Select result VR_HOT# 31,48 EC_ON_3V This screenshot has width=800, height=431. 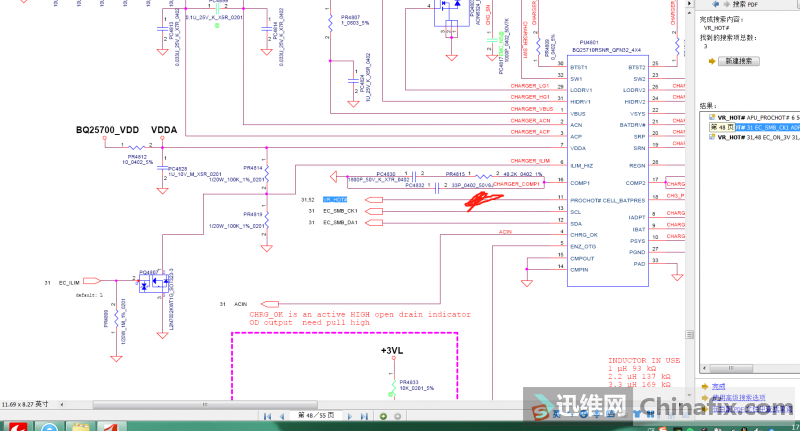click(755, 137)
